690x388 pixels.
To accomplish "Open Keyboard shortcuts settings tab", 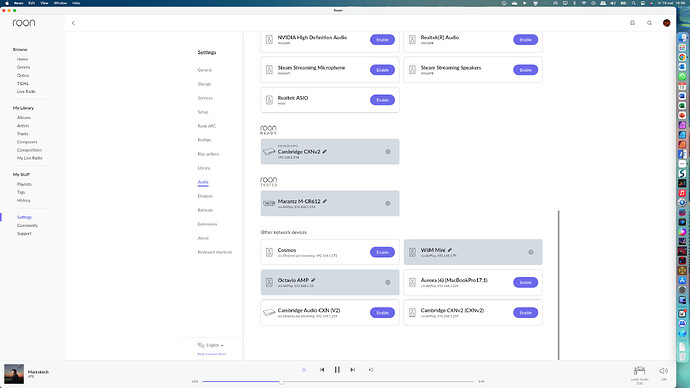I will 215,253.
